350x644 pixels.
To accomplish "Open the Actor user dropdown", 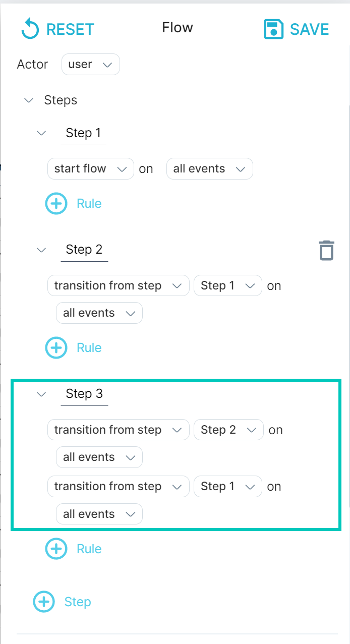I will [91, 65].
